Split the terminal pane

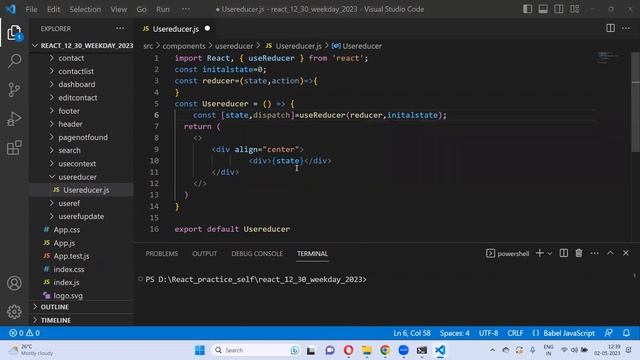click(563, 253)
